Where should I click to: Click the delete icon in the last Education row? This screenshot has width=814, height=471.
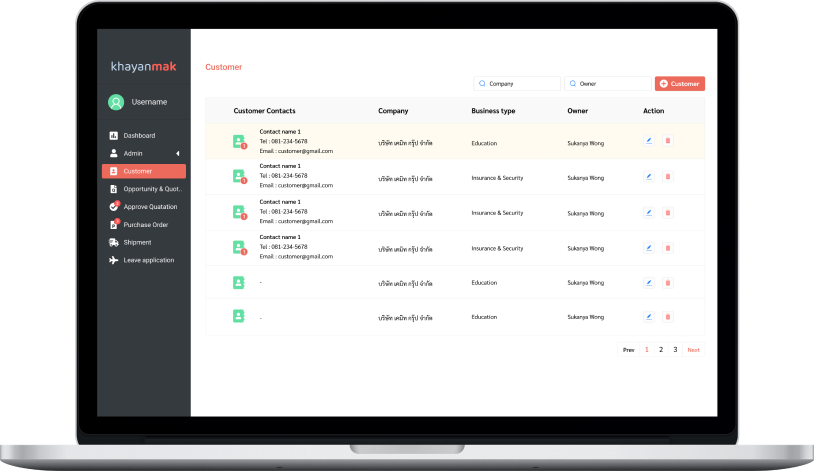click(x=668, y=316)
